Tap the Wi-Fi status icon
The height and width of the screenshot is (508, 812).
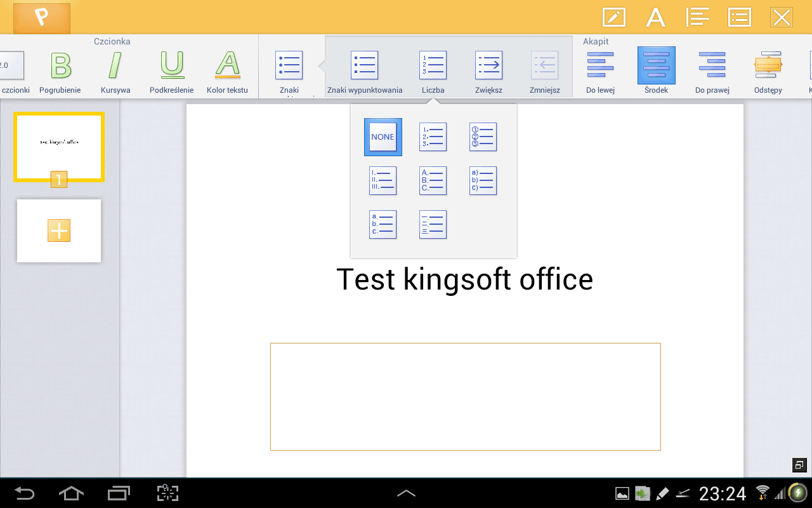(762, 493)
